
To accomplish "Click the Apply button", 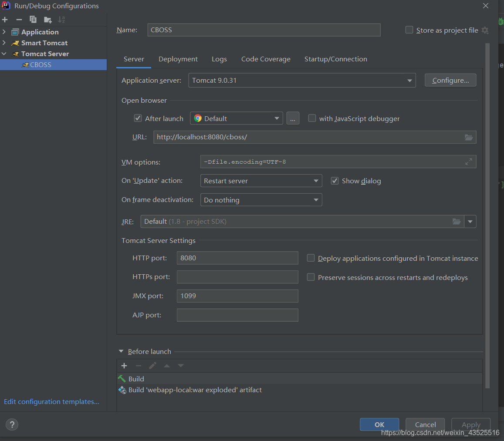I will pyautogui.click(x=471, y=424).
